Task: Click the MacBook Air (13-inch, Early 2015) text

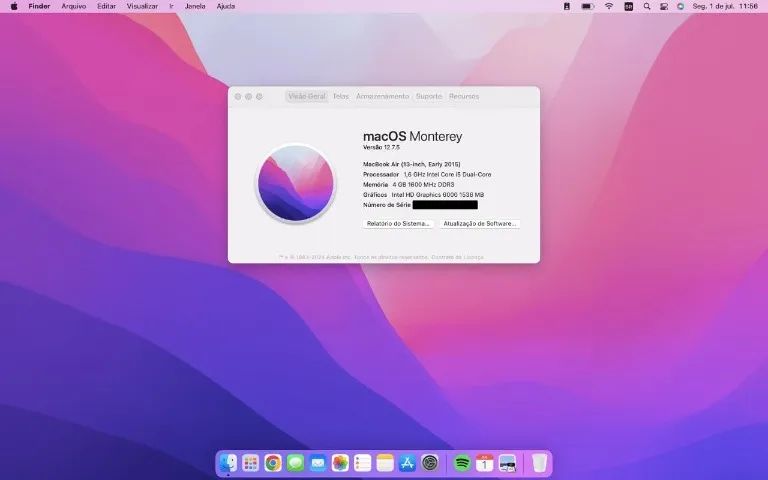Action: click(x=411, y=164)
